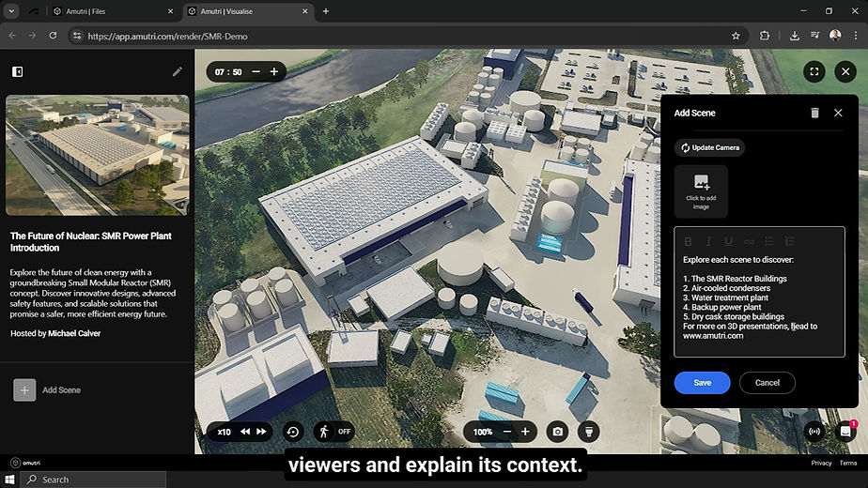Open browser profile avatar
The image size is (868, 488).
(x=835, y=36)
